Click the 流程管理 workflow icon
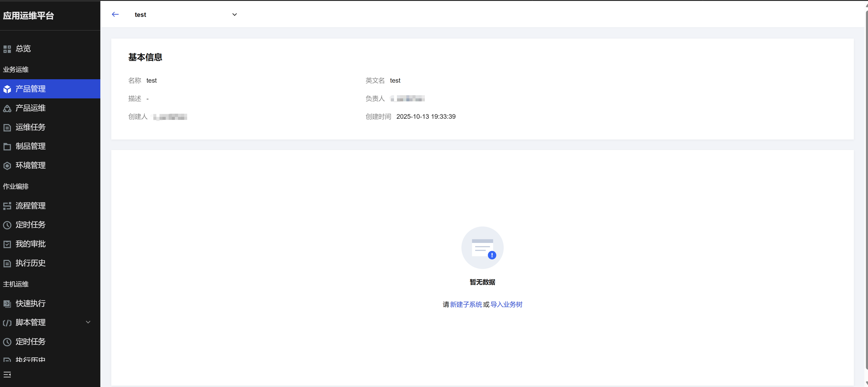 tap(7, 206)
